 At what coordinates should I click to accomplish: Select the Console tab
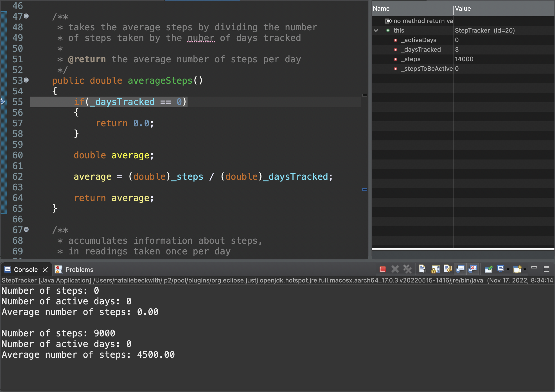[26, 270]
